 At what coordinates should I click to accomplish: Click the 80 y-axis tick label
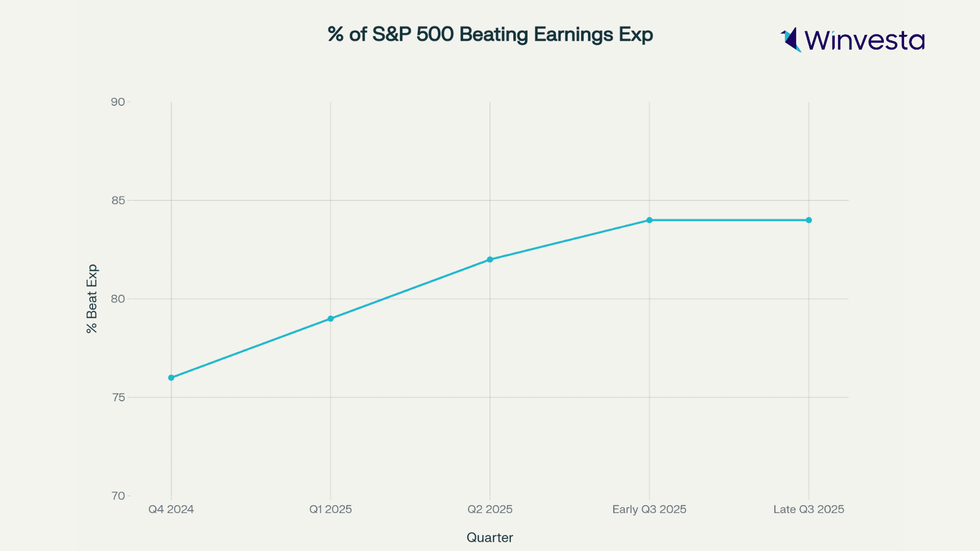(118, 299)
